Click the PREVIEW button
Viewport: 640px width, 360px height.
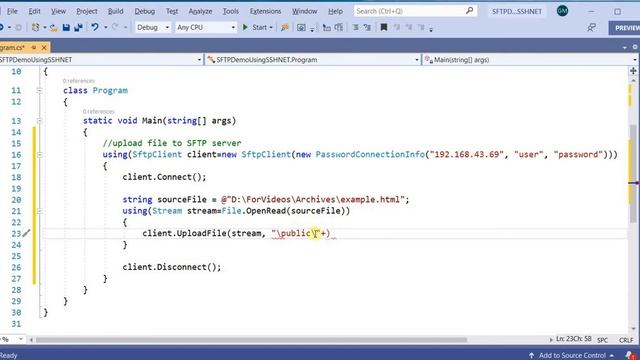coord(624,28)
